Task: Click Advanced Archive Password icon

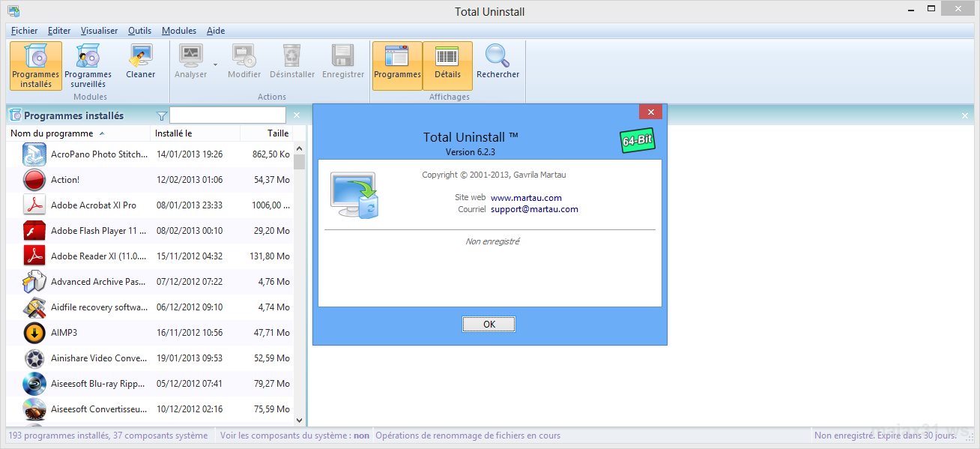Action: coord(35,282)
